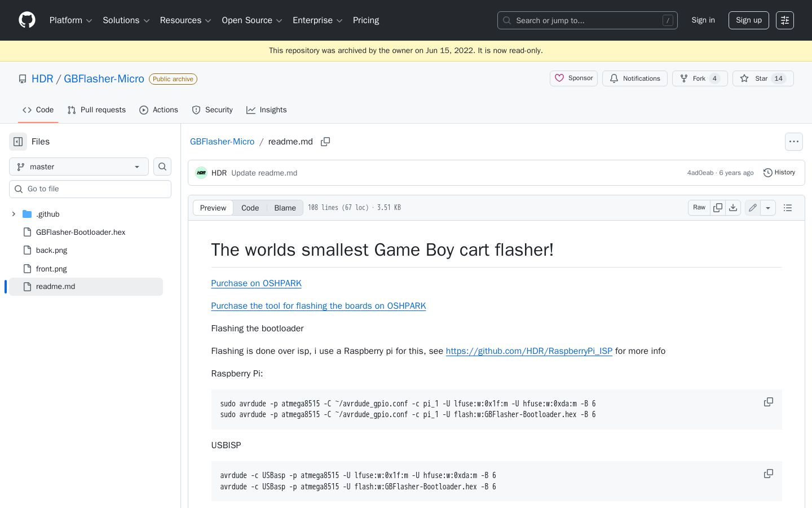Copy the readme.md file path
Viewport: 812px width, 508px height.
(x=325, y=142)
